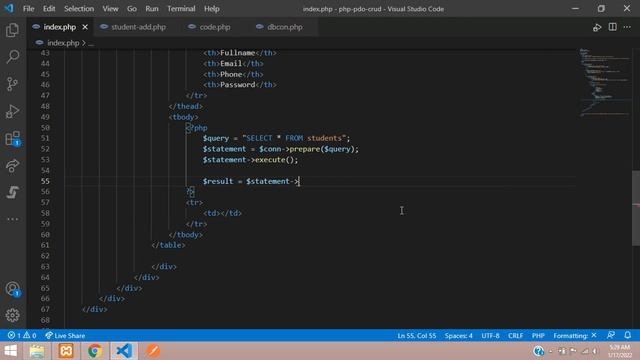Open File Explorer from taskbar

pos(37,351)
